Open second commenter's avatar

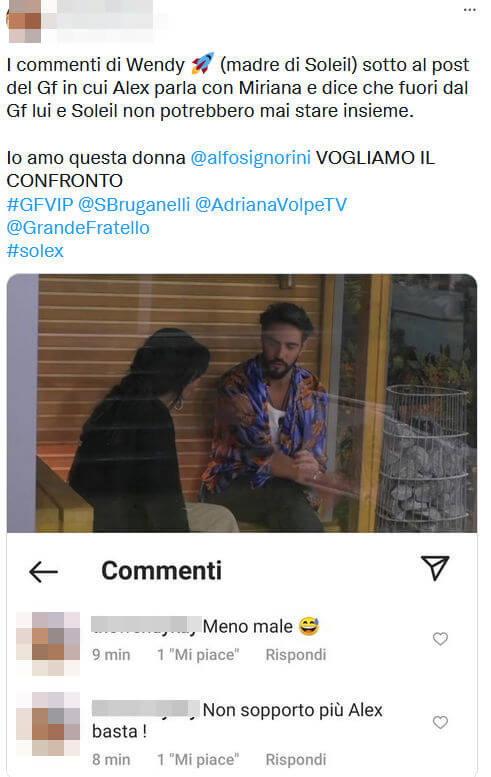48,723
